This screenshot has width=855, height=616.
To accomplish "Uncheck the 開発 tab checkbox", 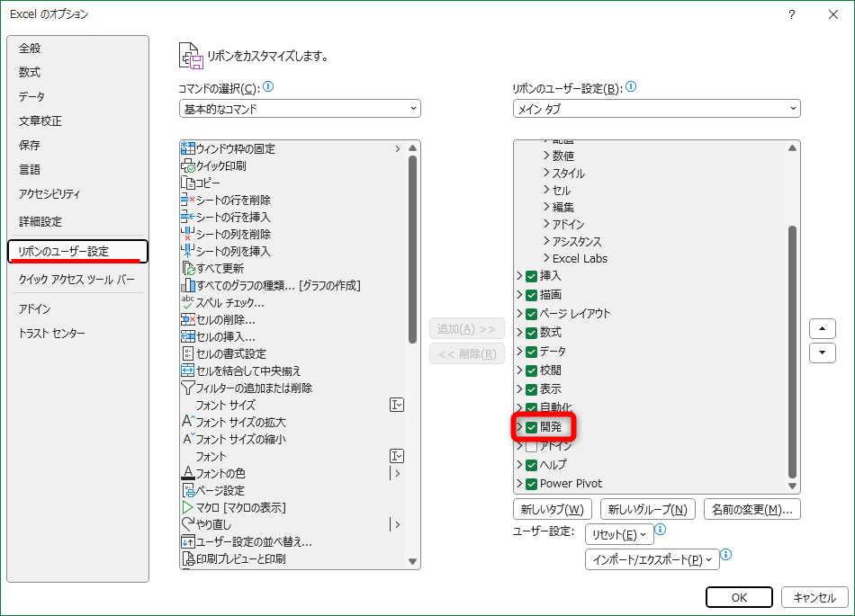I will 530,426.
